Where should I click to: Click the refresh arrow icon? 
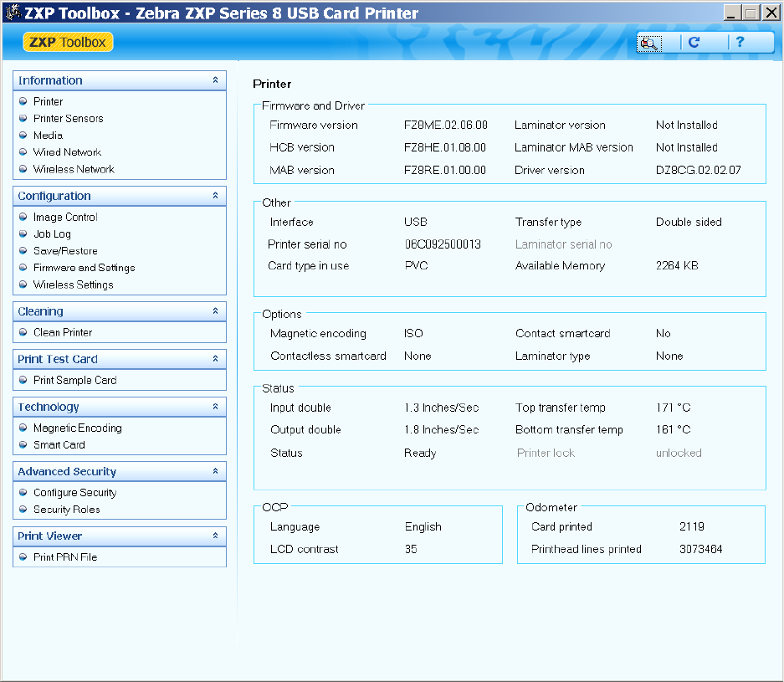[x=694, y=43]
